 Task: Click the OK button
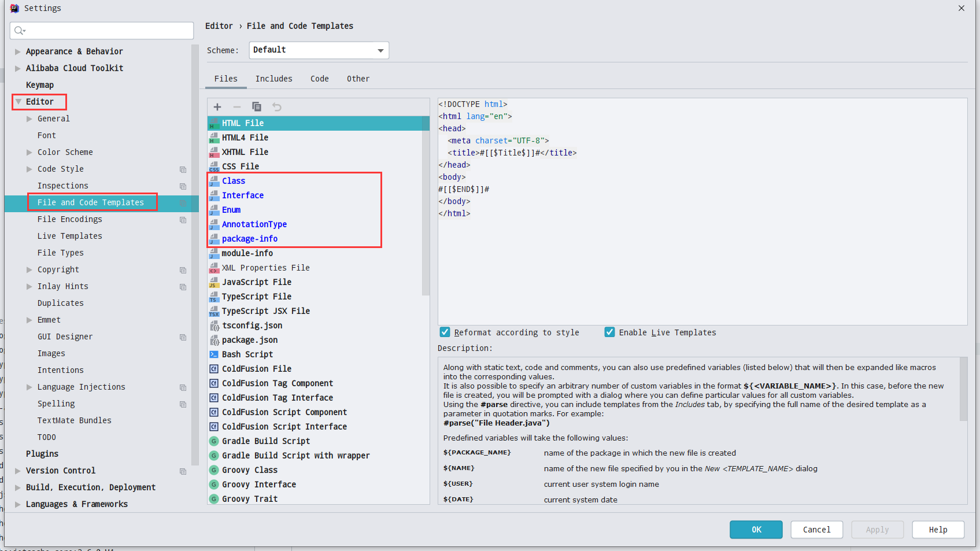(756, 530)
